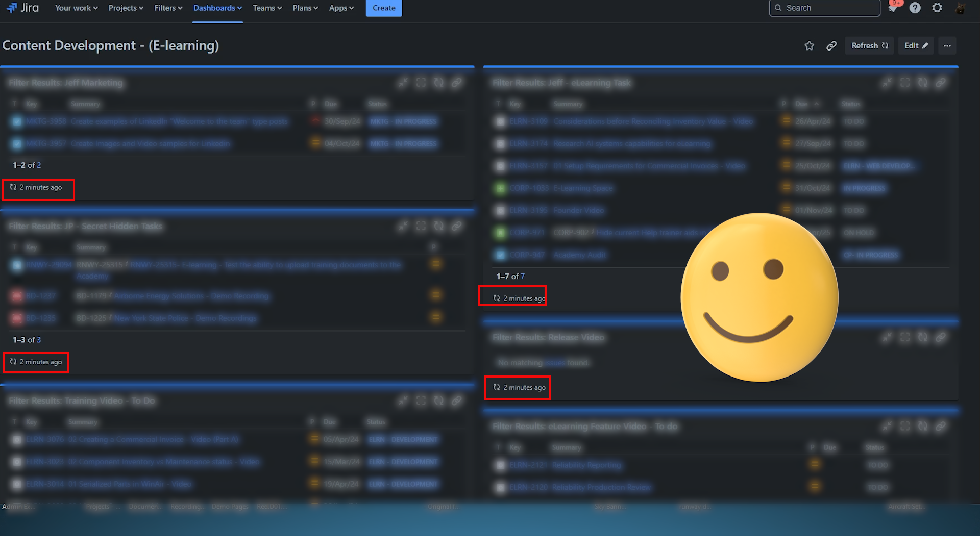Open dashboard more actions menu
The image size is (980, 551).
click(x=947, y=46)
